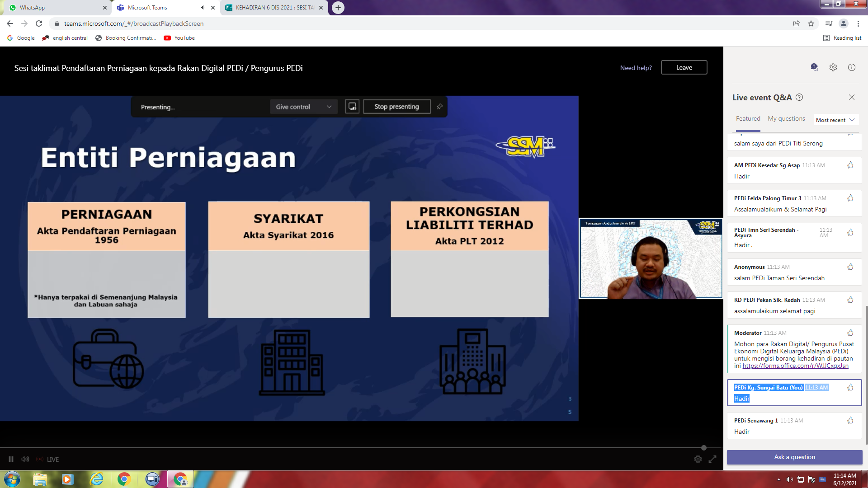
Task: Click the Ask a question button
Action: pyautogui.click(x=794, y=457)
